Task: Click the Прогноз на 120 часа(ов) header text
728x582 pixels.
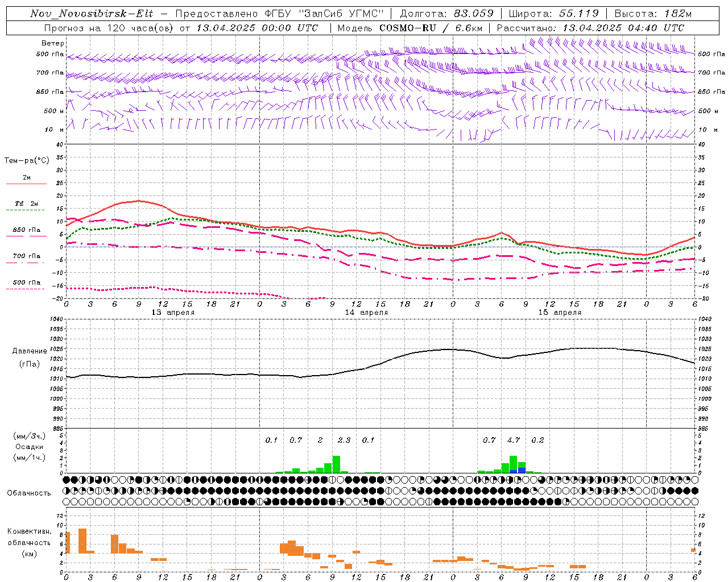Action: (109, 28)
